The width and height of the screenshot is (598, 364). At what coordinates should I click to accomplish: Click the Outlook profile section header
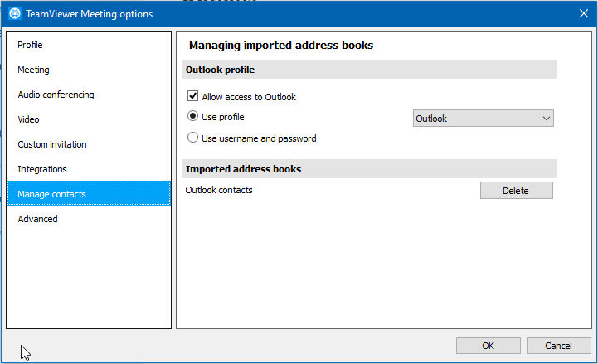[369, 70]
